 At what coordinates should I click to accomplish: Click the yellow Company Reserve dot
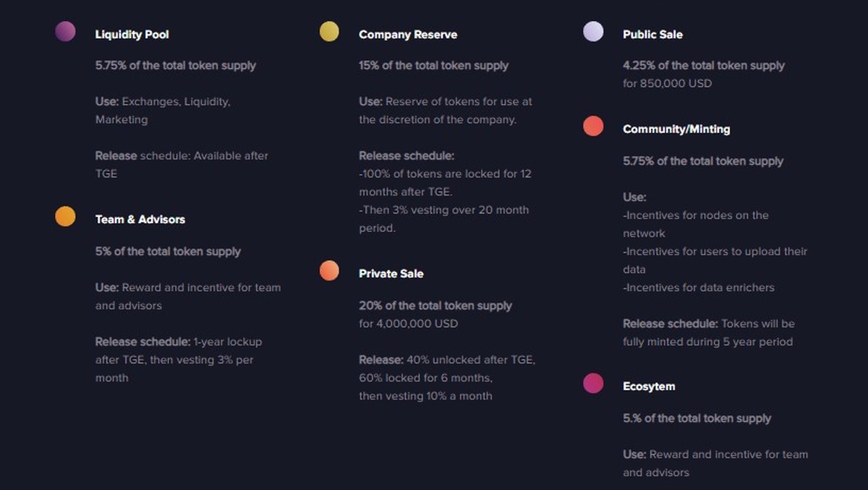tap(329, 32)
